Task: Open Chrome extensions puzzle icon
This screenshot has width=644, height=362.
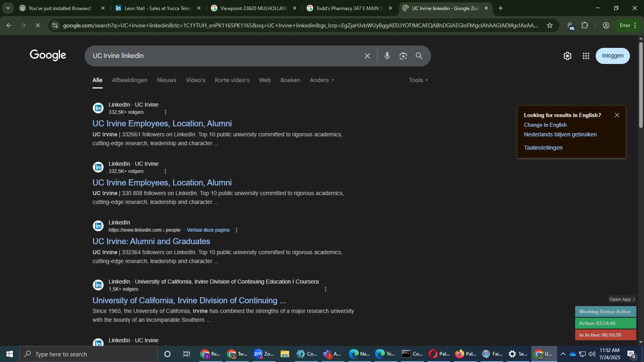Action: 585,25
